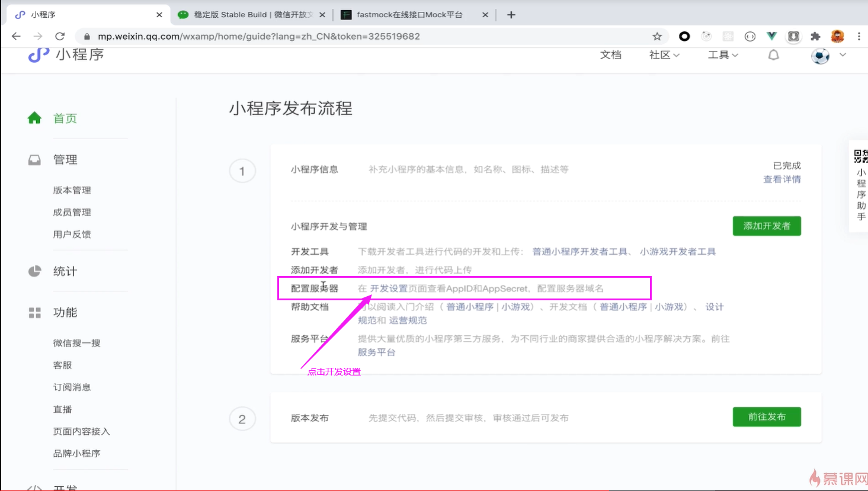Open 微信搜一搜 in sidebar

pos(76,343)
